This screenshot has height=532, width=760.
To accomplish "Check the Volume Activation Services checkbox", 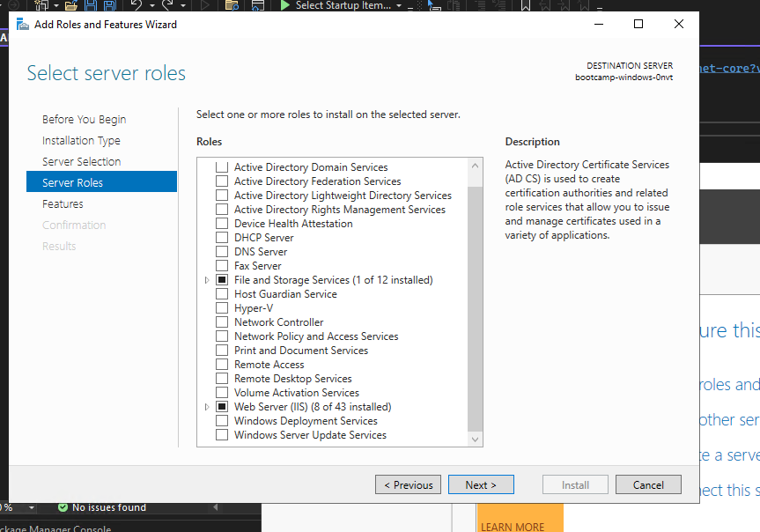I will 222,392.
